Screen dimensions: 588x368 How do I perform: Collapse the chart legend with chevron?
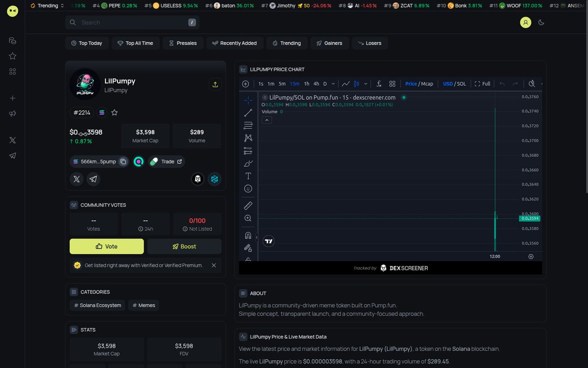point(267,120)
